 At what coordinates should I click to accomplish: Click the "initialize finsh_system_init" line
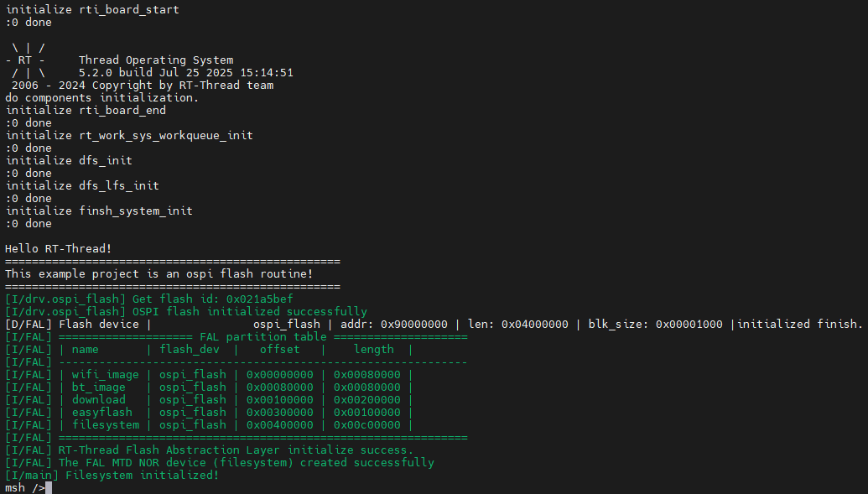[99, 211]
